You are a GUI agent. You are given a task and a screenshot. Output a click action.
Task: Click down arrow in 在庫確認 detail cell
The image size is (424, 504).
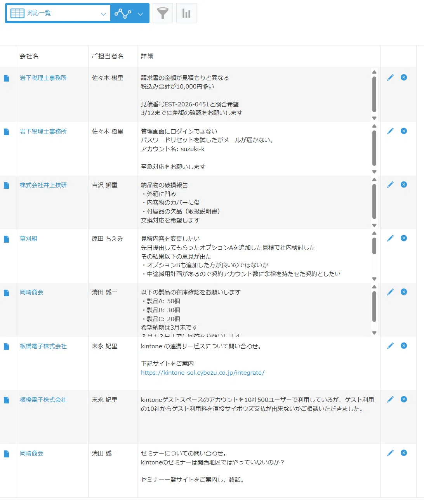pyautogui.click(x=374, y=333)
